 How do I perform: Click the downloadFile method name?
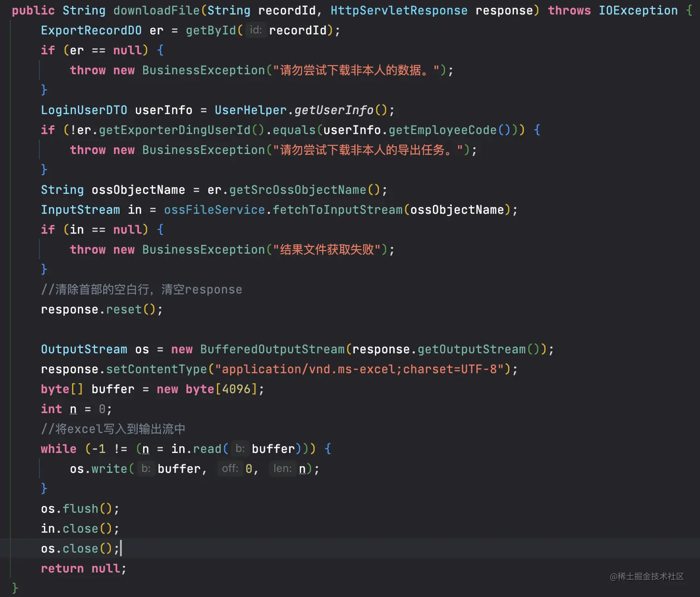156,10
